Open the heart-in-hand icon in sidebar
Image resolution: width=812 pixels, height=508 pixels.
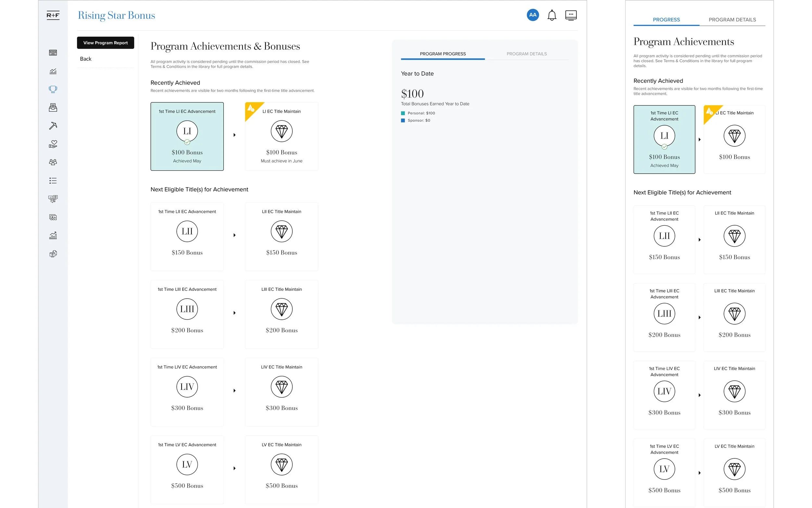pos(53,144)
